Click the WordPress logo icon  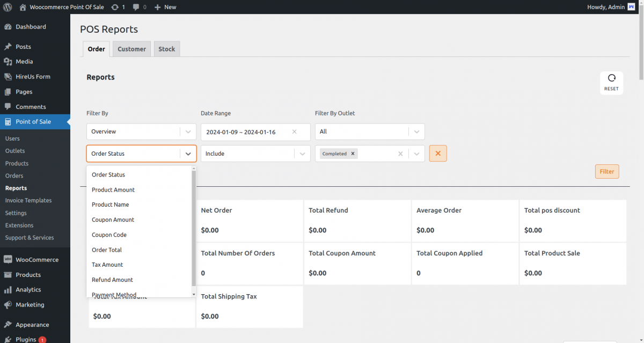tap(8, 7)
